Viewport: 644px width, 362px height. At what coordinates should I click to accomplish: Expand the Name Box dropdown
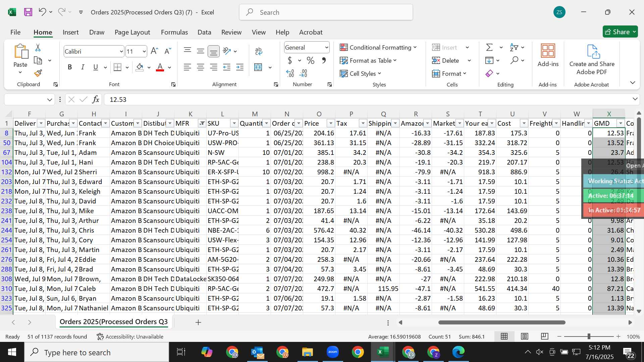pos(50,99)
